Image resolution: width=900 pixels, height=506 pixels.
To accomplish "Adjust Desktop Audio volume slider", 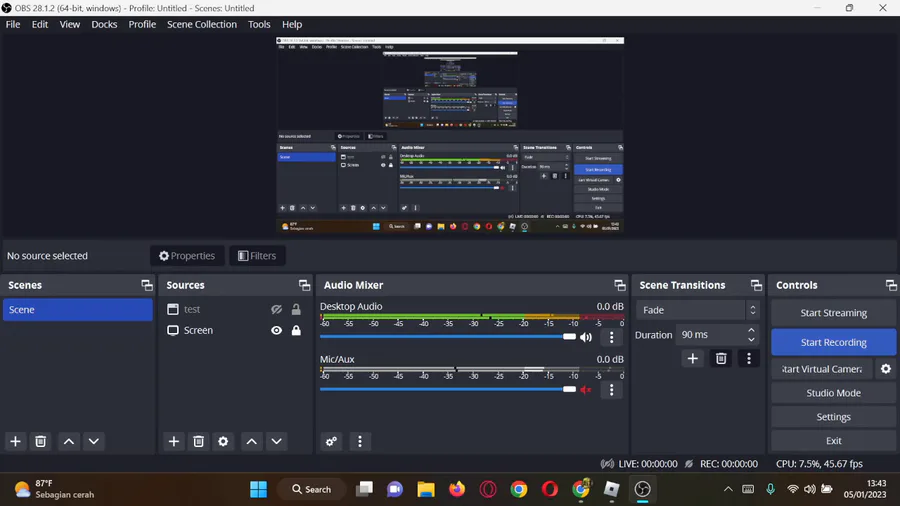I will [448, 337].
